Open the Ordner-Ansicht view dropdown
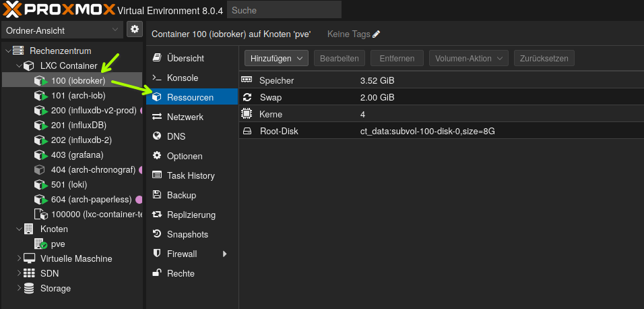This screenshot has height=309, width=644. [x=62, y=30]
